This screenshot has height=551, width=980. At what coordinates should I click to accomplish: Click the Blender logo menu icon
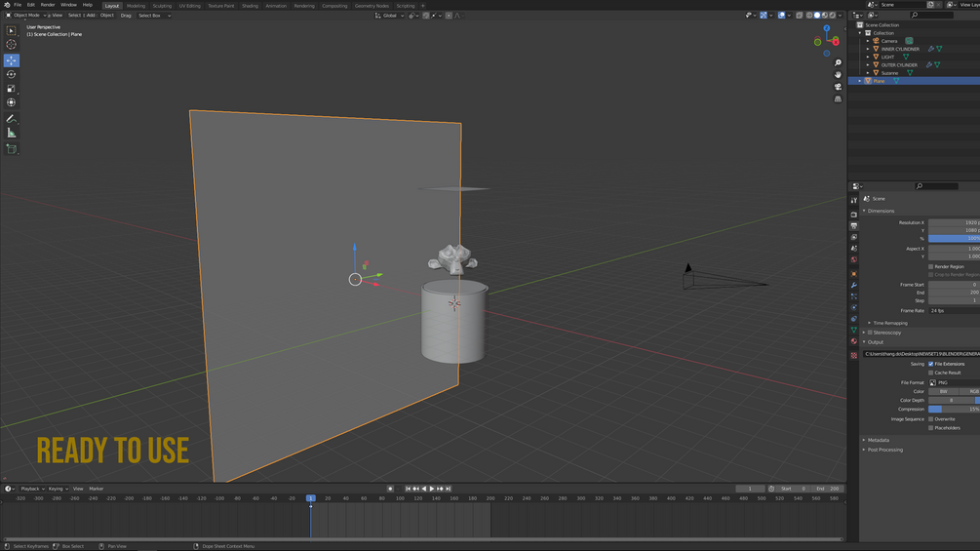coord(7,5)
